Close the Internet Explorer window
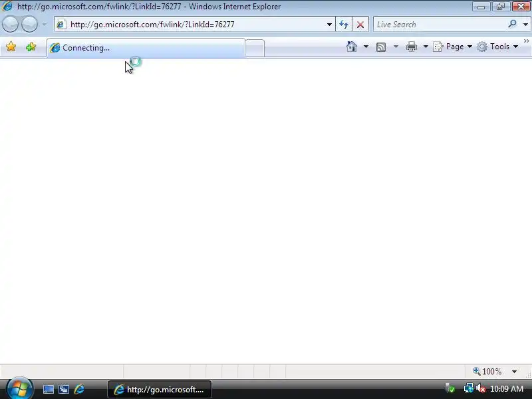 (x=521, y=7)
